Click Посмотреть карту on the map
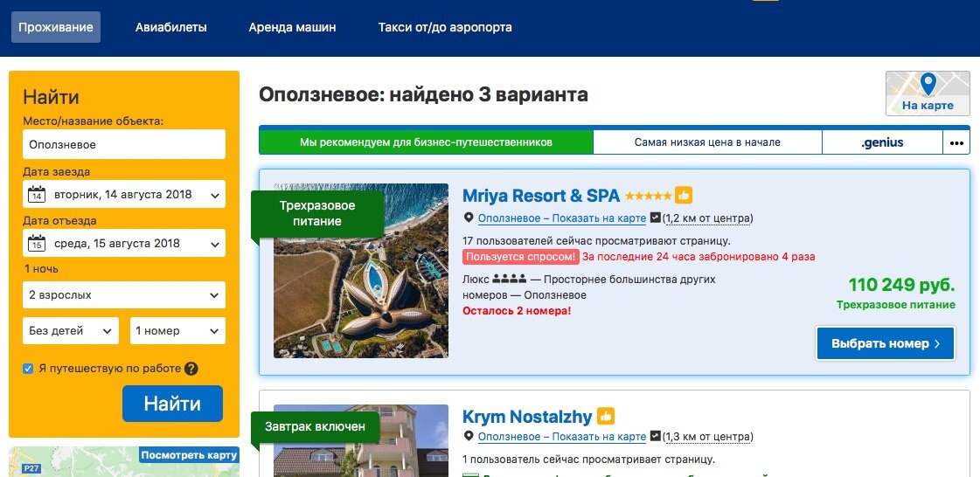Screen dimensions: 980x477 tap(189, 455)
